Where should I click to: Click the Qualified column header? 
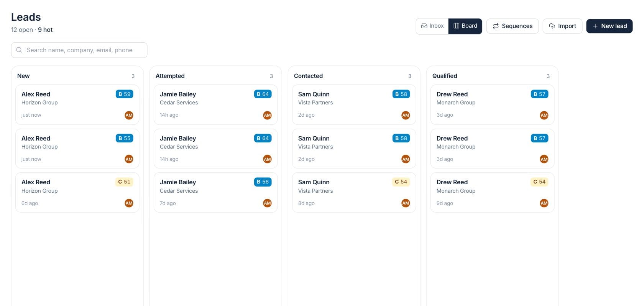(x=445, y=76)
